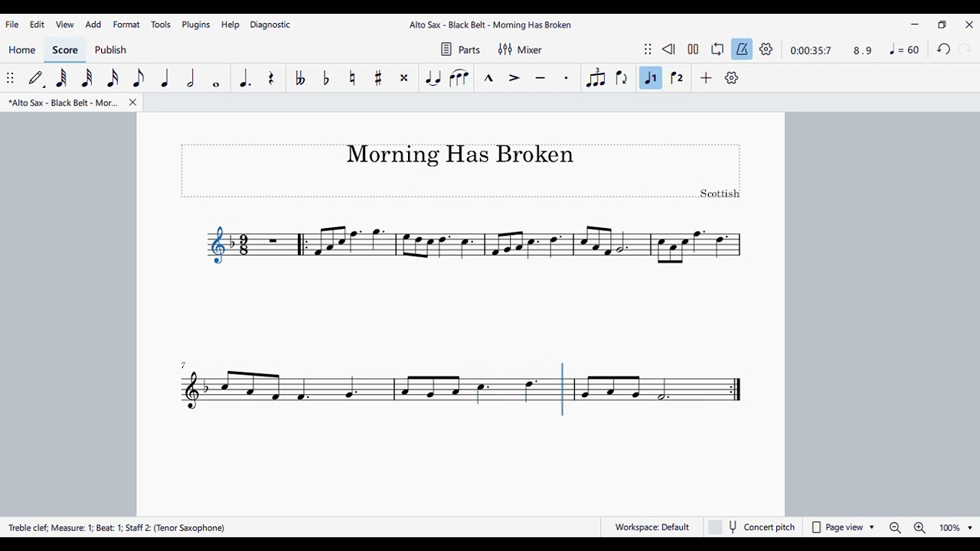Open the View menu
Viewport: 980px width, 551px height.
click(x=65, y=25)
